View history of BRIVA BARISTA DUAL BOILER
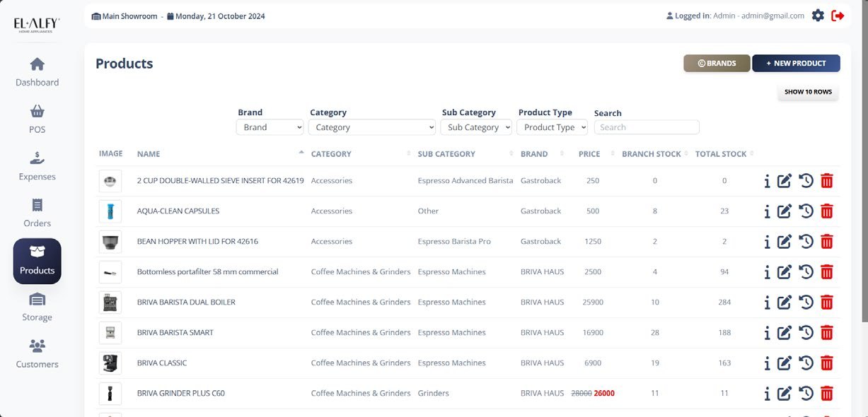The image size is (868, 417). (x=806, y=303)
